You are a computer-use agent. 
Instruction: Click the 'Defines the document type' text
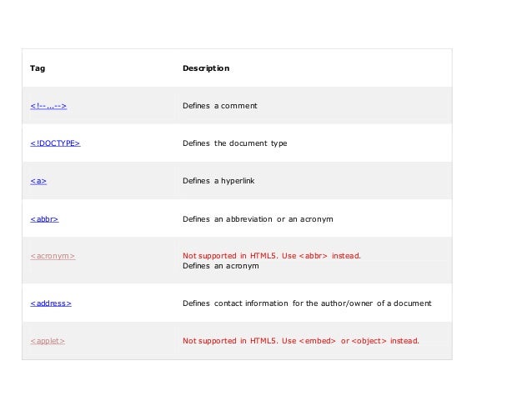[235, 143]
